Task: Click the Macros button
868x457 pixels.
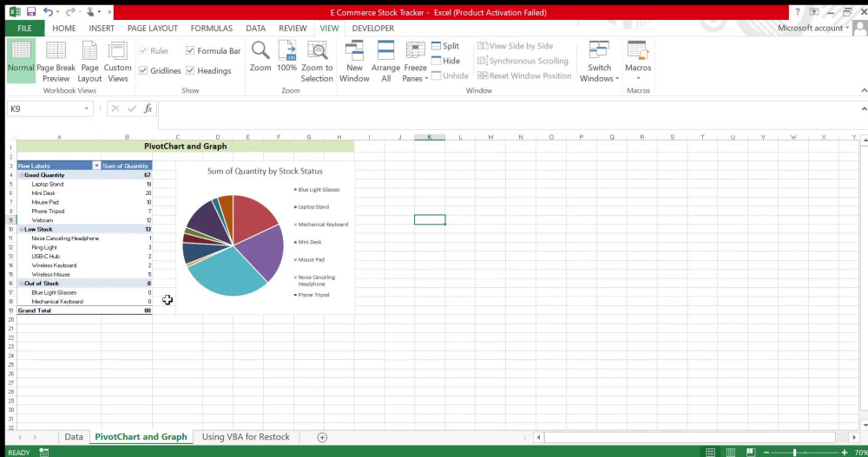Action: 638,61
